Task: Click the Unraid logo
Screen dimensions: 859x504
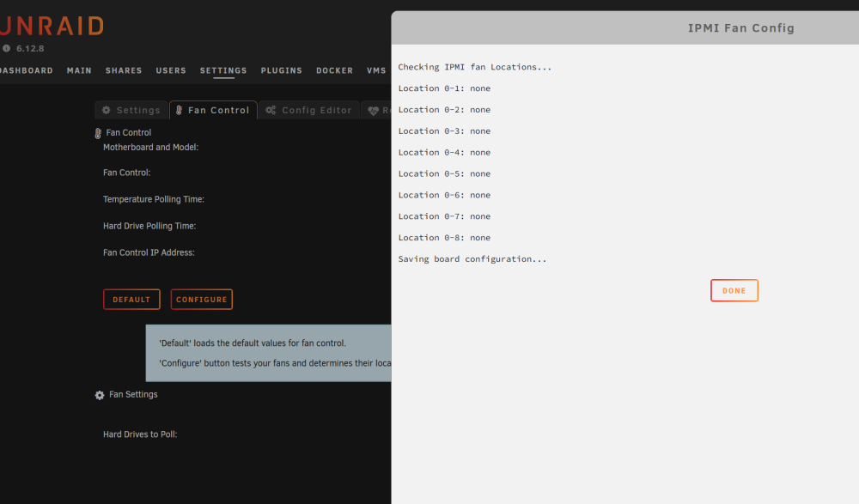Action: [x=52, y=26]
